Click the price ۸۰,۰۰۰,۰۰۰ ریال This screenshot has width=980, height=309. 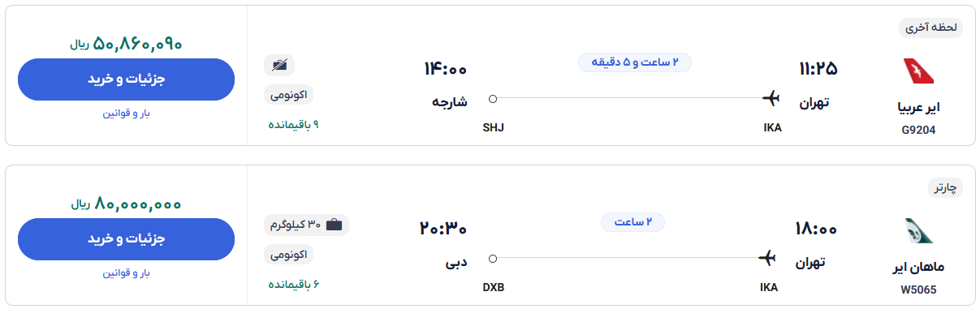click(x=126, y=204)
